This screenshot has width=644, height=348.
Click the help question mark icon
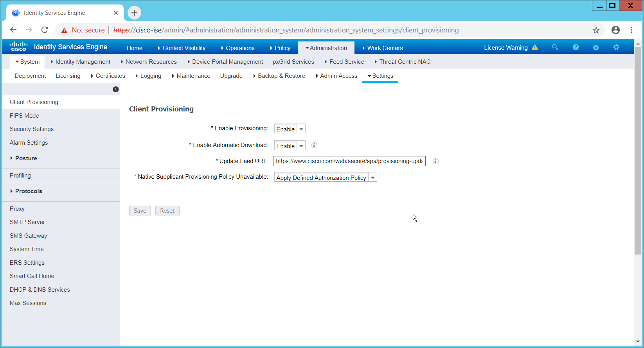point(576,47)
